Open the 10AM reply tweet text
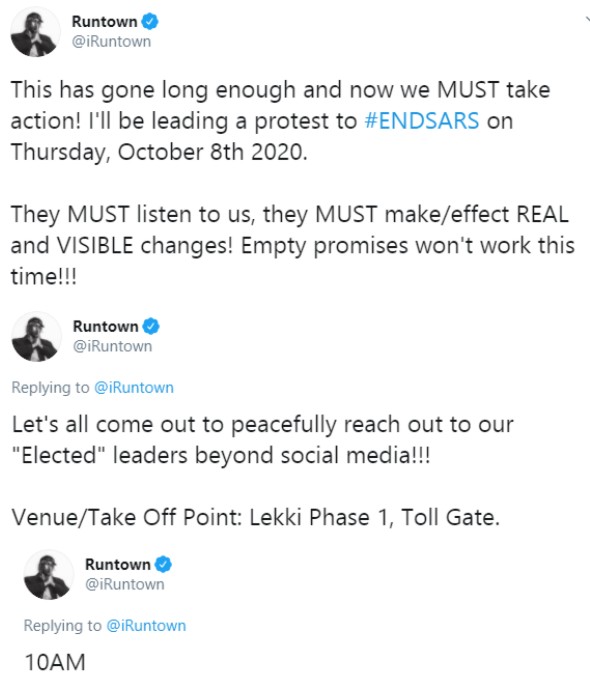The image size is (590, 692). point(55,662)
